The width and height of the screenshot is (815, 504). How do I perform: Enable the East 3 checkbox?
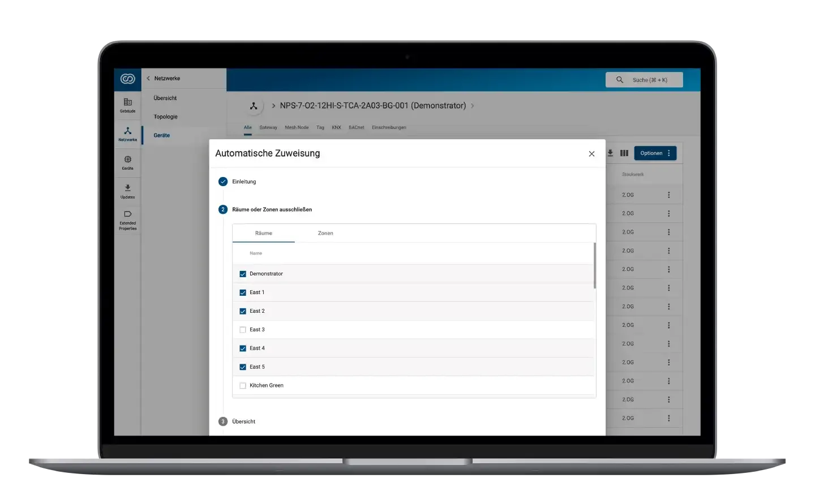[x=243, y=330]
